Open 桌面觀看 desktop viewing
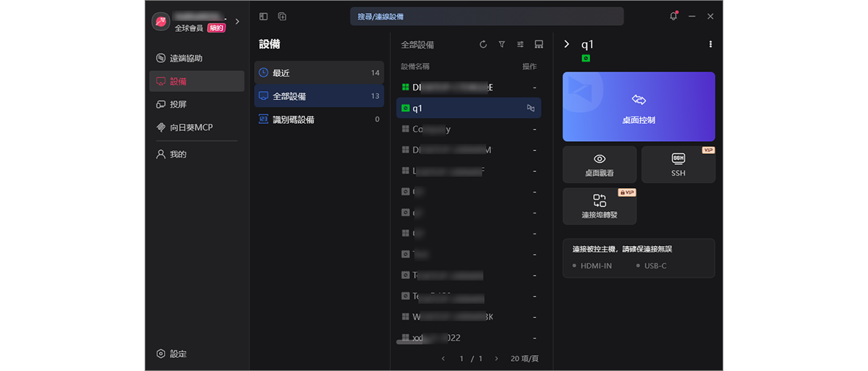 (600, 165)
